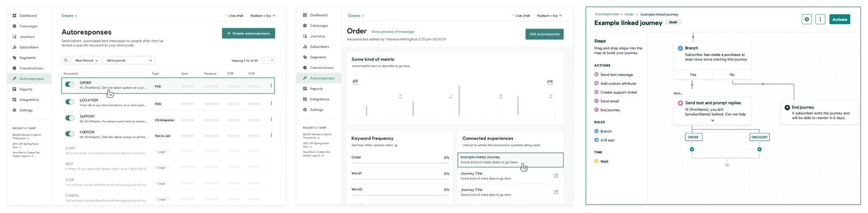The width and height of the screenshot is (868, 213).
Task: Click the Conversations icon in the Autoresponses list panel
Action: click(14, 68)
